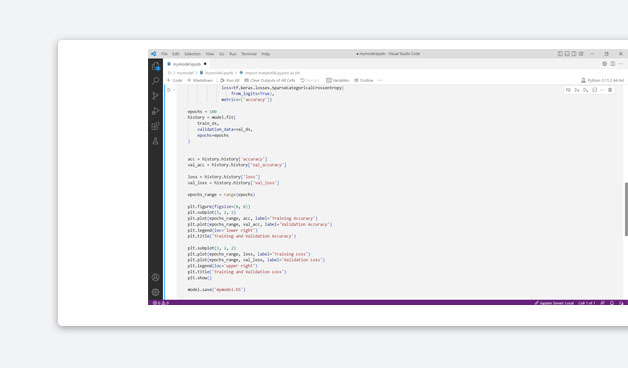Viewport: 628px width, 368px height.
Task: Click code line model.save('mymodel.h5')
Action: click(216, 290)
